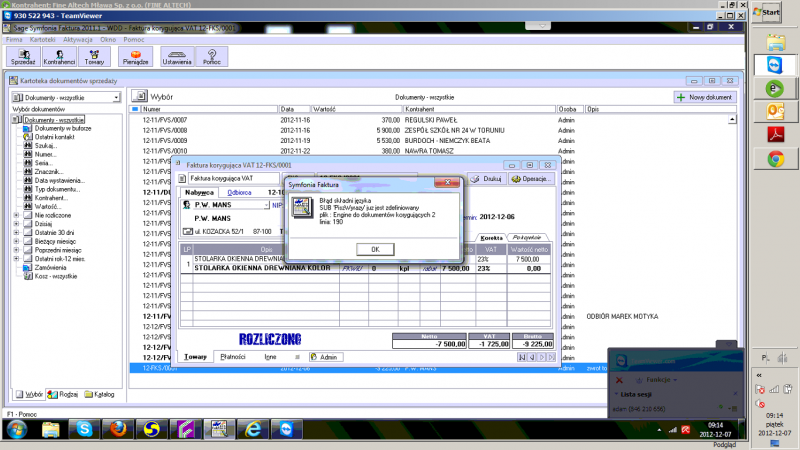
Task: Open the Sprzedaż toolbar module
Action: [23, 57]
